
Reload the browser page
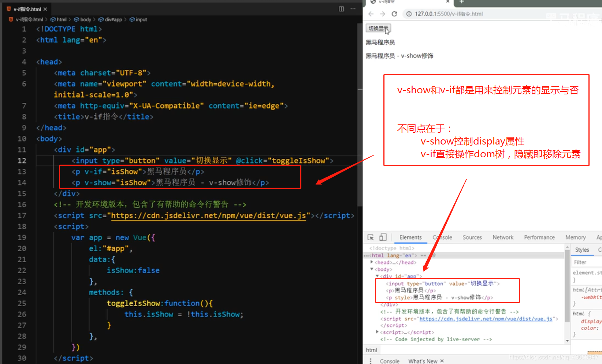coord(394,14)
